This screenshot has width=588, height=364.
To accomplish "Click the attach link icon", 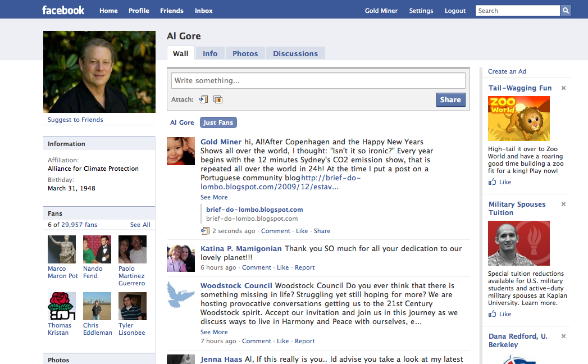I will click(x=204, y=99).
